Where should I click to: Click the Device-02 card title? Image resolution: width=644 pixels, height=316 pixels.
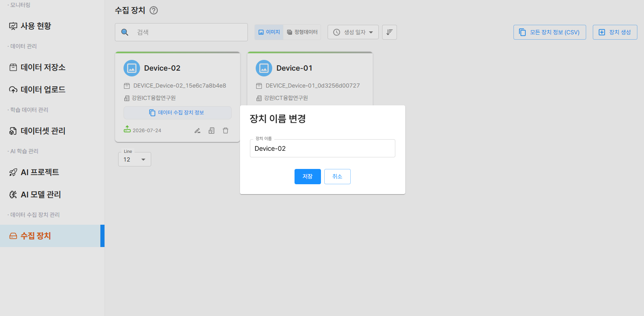click(162, 68)
